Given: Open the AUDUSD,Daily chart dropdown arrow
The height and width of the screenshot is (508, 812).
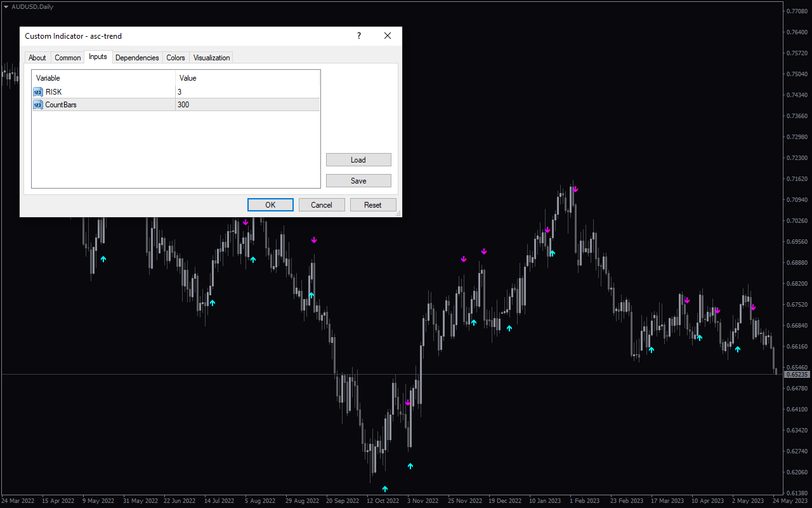Looking at the screenshot, I should coord(6,6).
